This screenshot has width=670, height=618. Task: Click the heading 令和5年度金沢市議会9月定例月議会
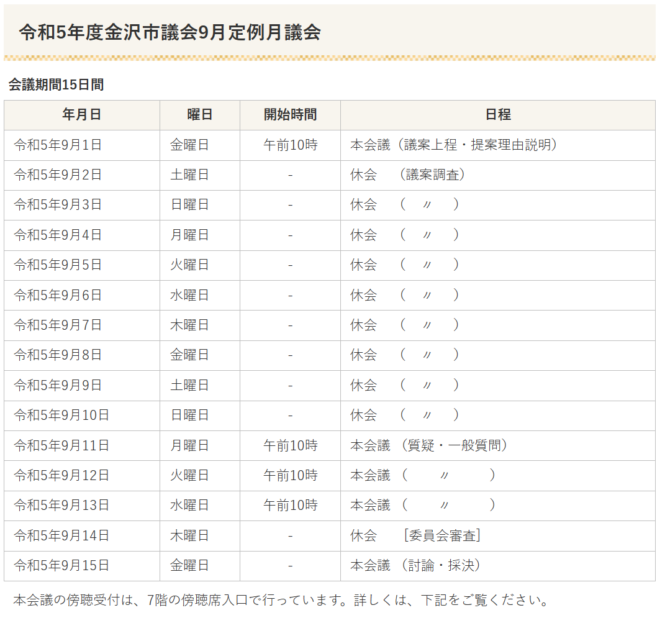[x=170, y=32]
